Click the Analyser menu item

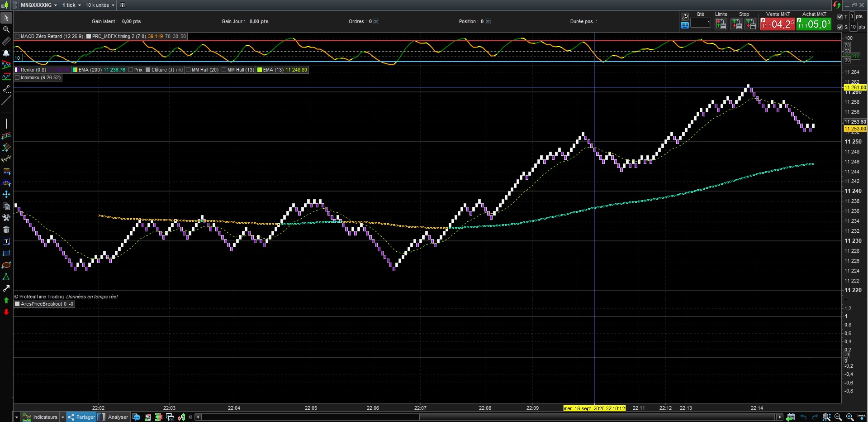tap(118, 417)
